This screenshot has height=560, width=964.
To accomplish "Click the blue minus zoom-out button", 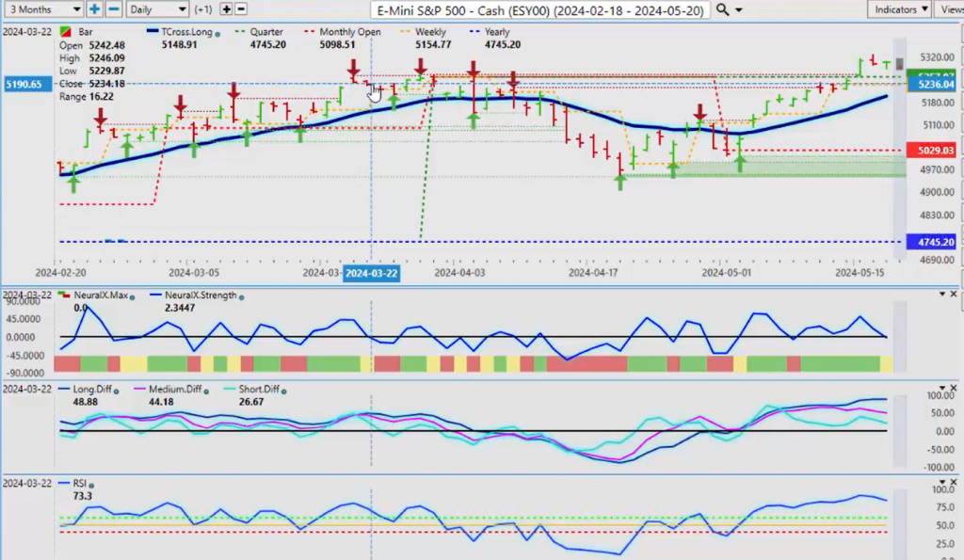I will pyautogui.click(x=113, y=9).
